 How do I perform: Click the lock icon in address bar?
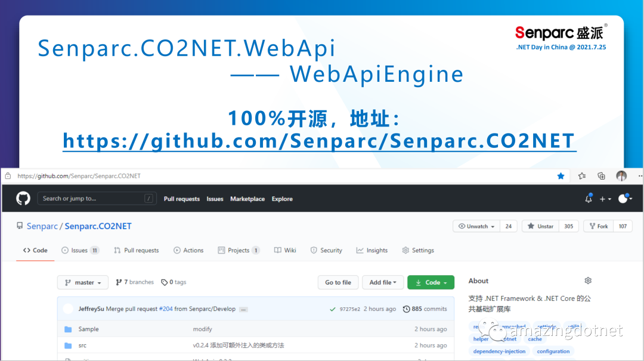pos(8,176)
